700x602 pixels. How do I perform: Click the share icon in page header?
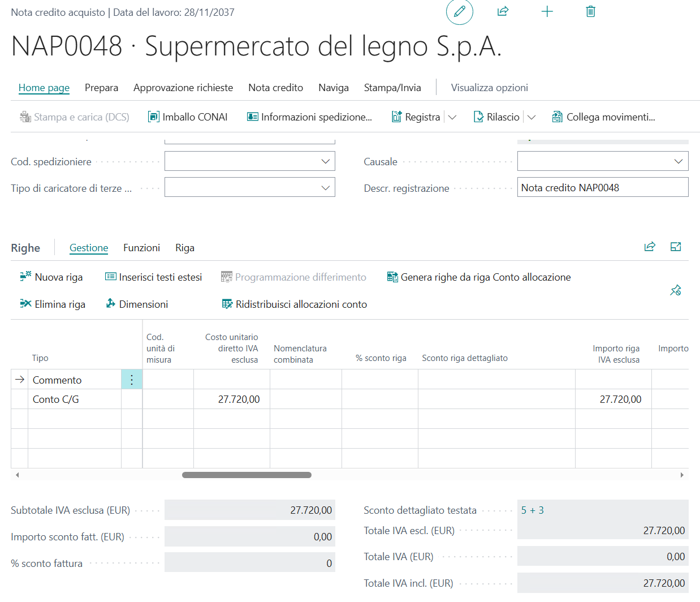[503, 12]
